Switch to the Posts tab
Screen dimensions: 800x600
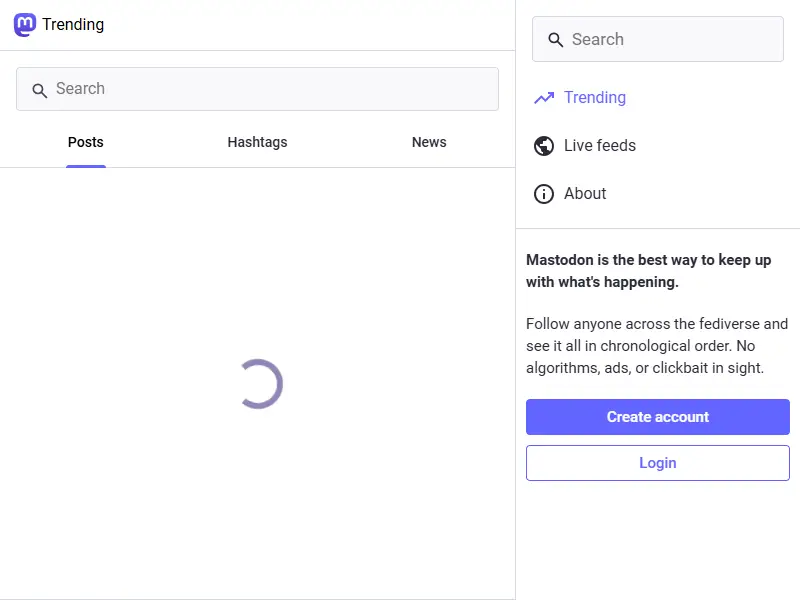point(86,142)
